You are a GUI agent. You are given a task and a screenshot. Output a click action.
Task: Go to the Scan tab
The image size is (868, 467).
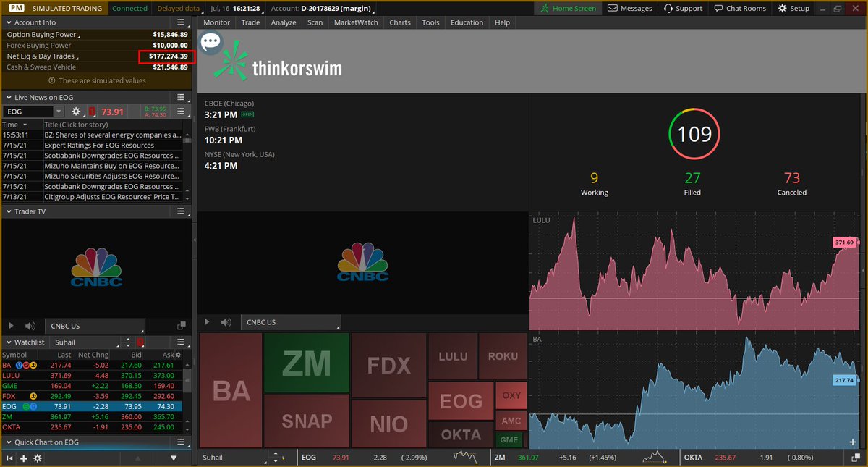[315, 22]
